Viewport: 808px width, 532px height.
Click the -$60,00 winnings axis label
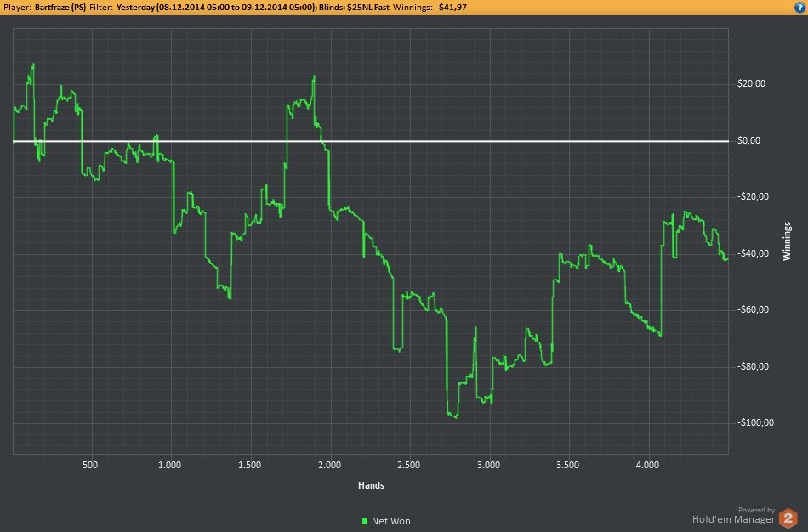point(754,309)
